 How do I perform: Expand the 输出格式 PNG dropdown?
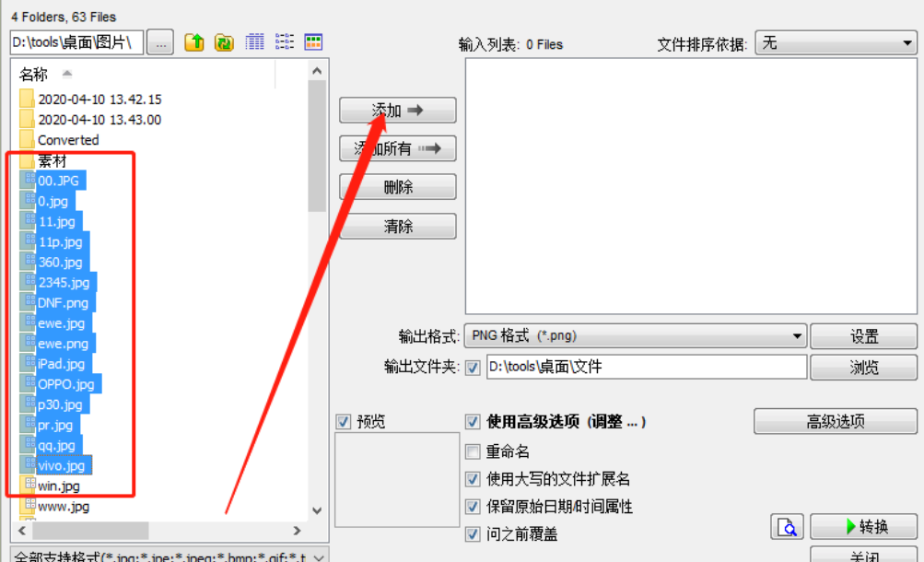636,335
